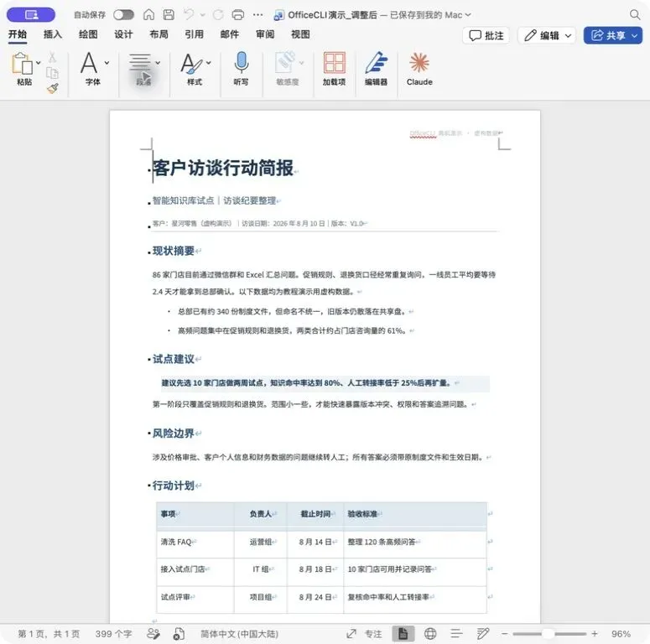Screen dimensions: 650x644
Task: Open the 加载项 add-ins button
Action: click(334, 69)
